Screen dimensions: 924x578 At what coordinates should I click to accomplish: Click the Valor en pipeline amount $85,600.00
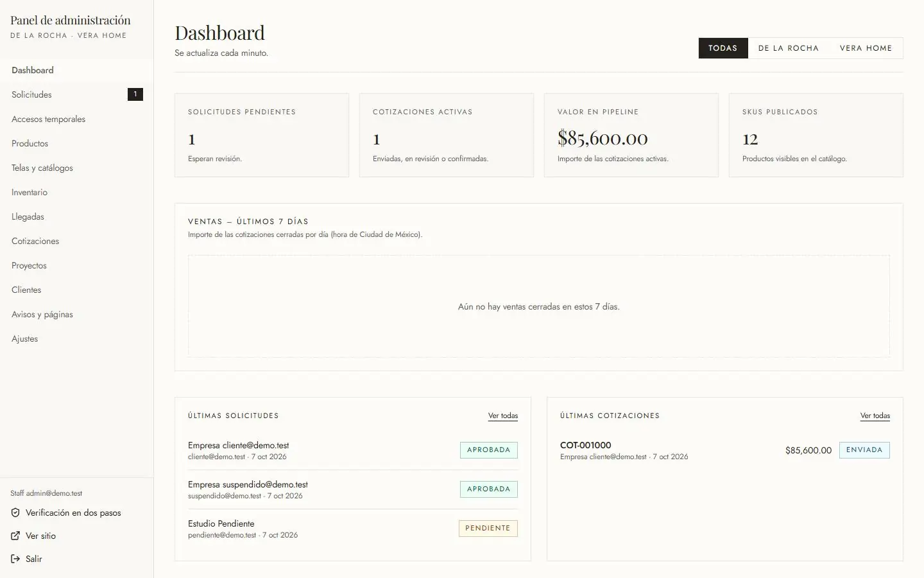click(603, 138)
